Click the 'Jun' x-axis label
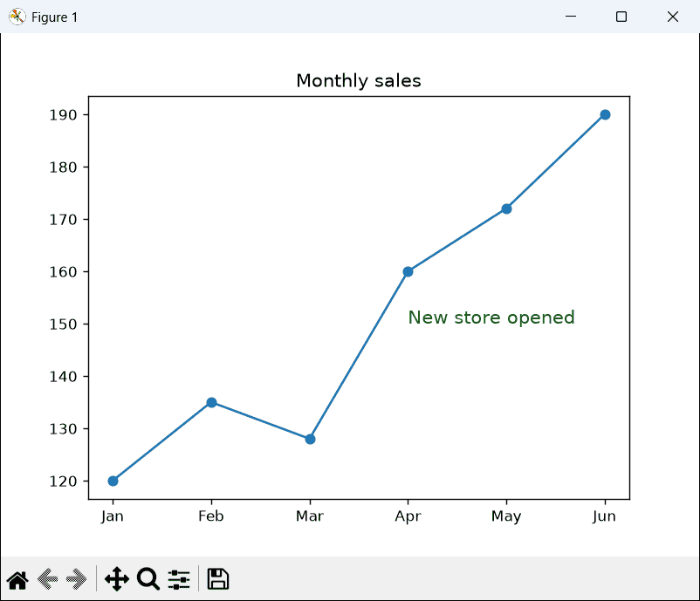 (604, 516)
